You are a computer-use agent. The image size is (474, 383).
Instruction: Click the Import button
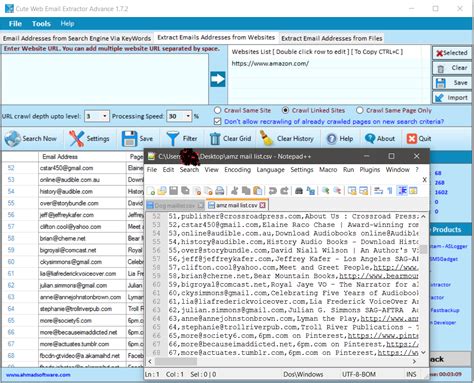pos(452,98)
